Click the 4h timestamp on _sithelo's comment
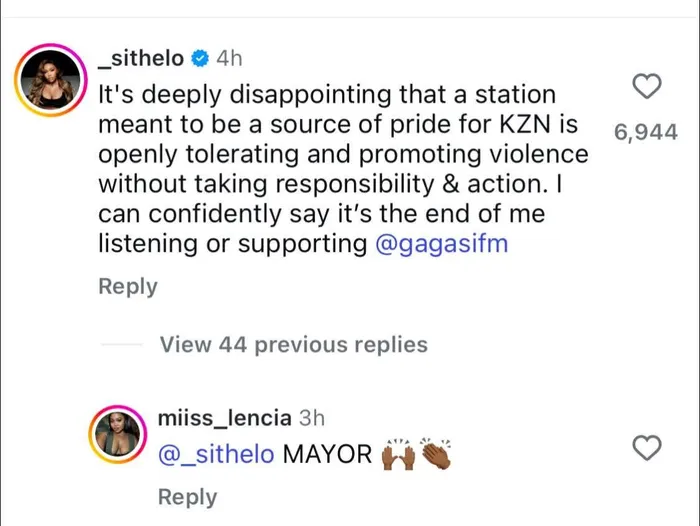The width and height of the screenshot is (700, 526). (229, 59)
